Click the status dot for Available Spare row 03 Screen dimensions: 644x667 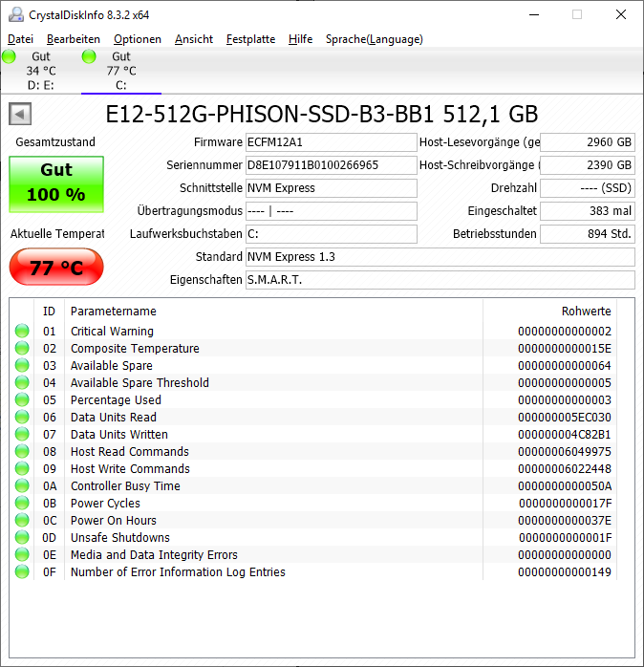(22, 365)
